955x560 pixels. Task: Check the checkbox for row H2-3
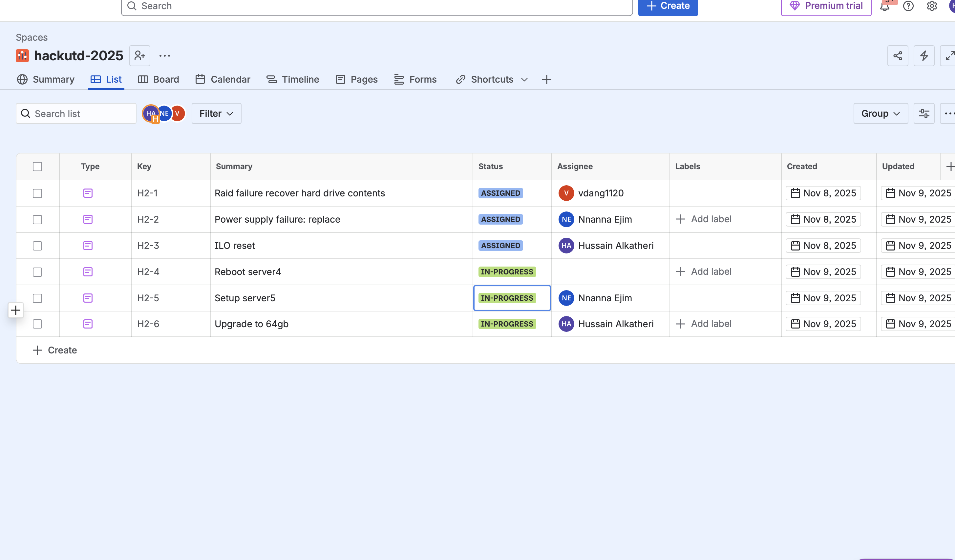[37, 246]
